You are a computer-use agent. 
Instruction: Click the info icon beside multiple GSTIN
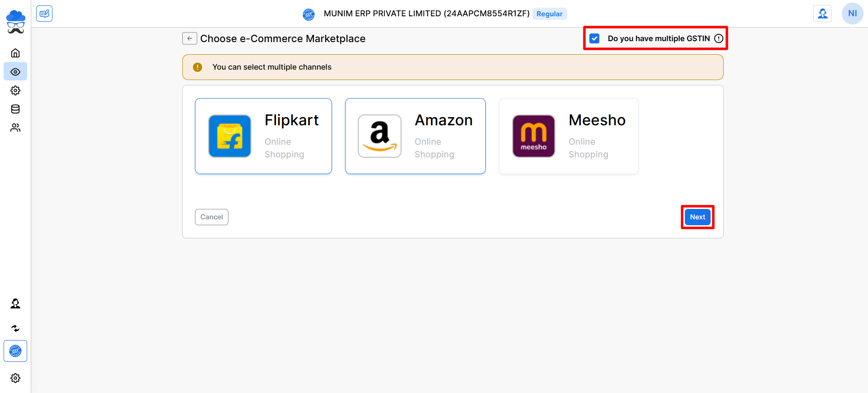coord(719,38)
